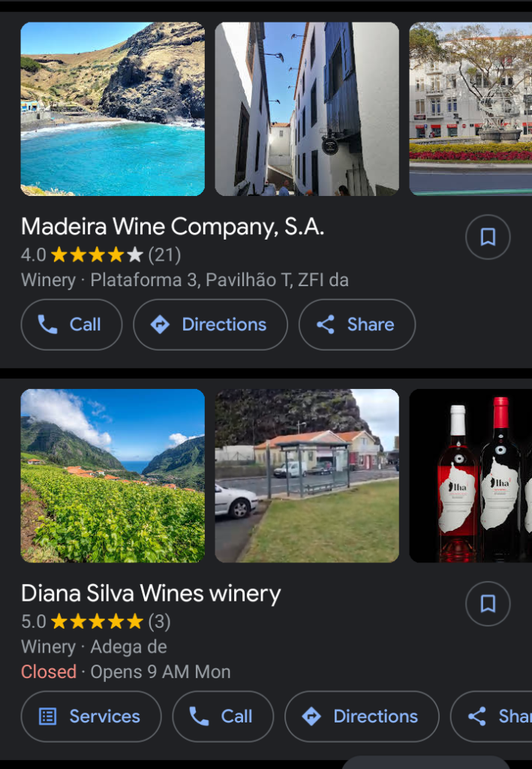Screen dimensions: 532x769
Task: Share the Diana Silva Wines listing
Action: [x=495, y=716]
